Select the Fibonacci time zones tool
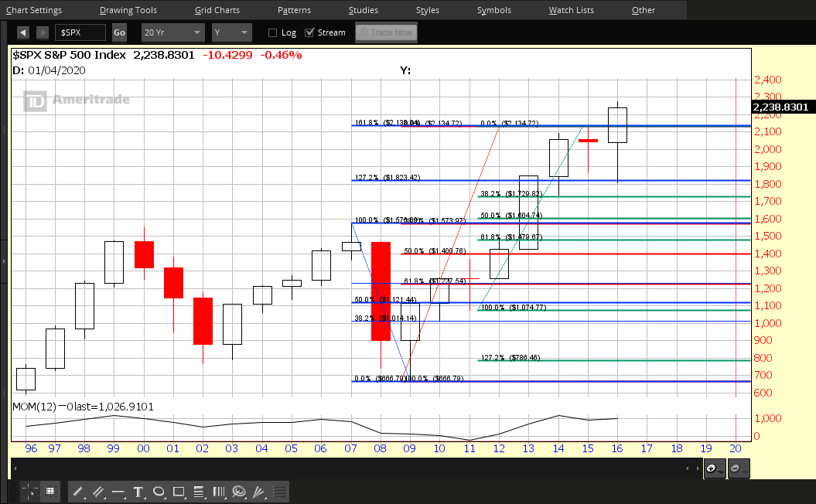Screen dimensions: 816x504 click(219, 492)
